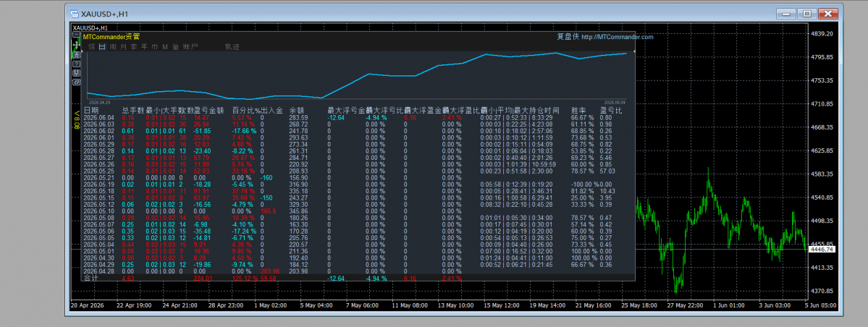
Task: Select the 2026.06.01 date row
Action: click(98, 137)
